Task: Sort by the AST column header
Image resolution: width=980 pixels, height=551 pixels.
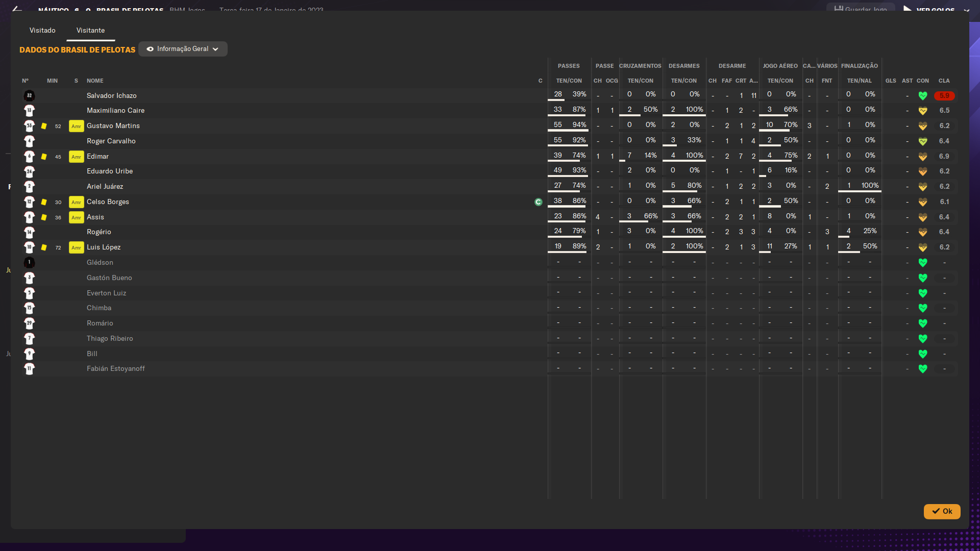Action: click(907, 81)
